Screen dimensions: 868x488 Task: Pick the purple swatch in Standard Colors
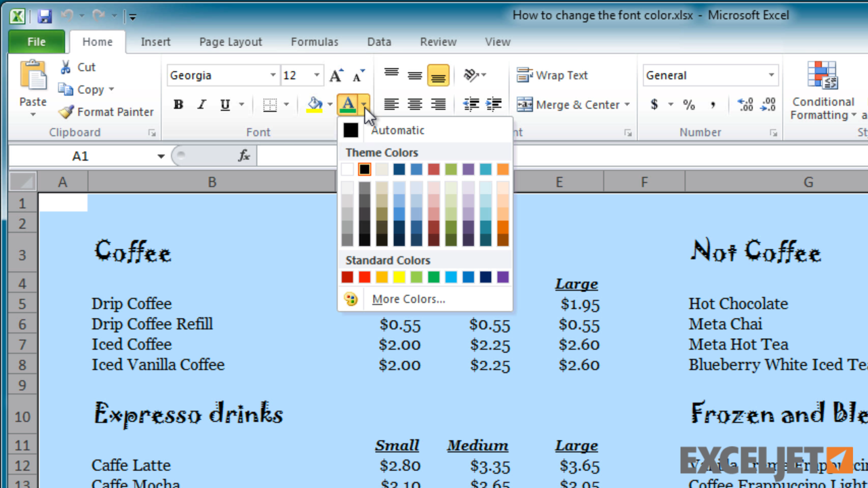(x=502, y=277)
